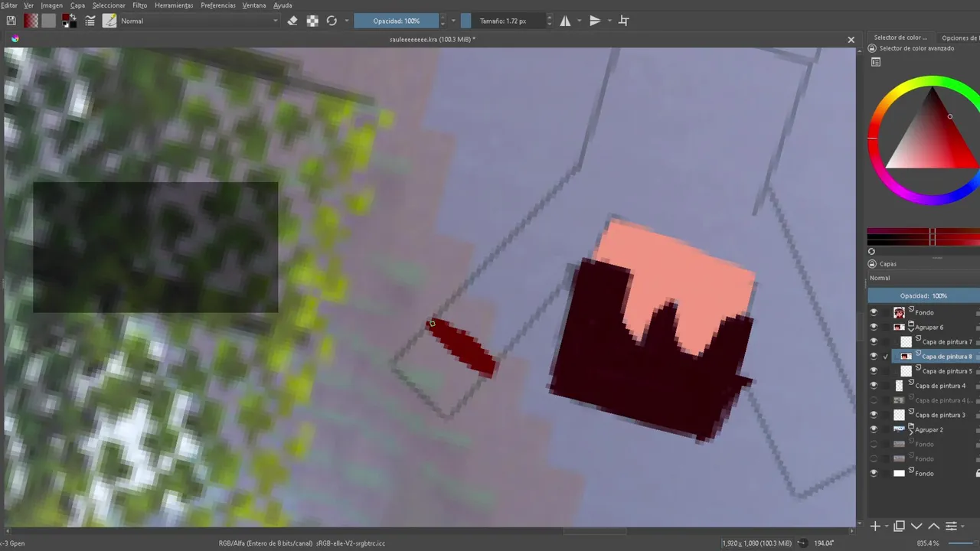Open the Ver menu
Viewport: 980px width, 551px height.
tap(29, 5)
